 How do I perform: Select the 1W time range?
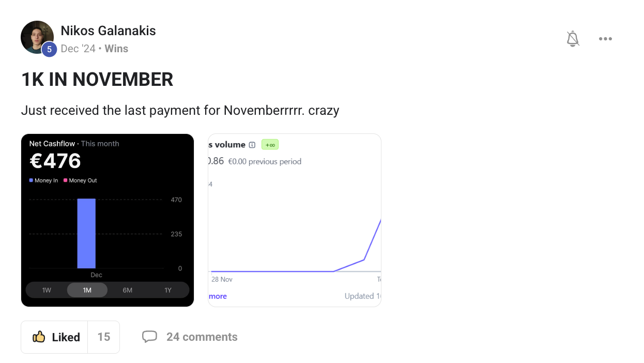47,290
